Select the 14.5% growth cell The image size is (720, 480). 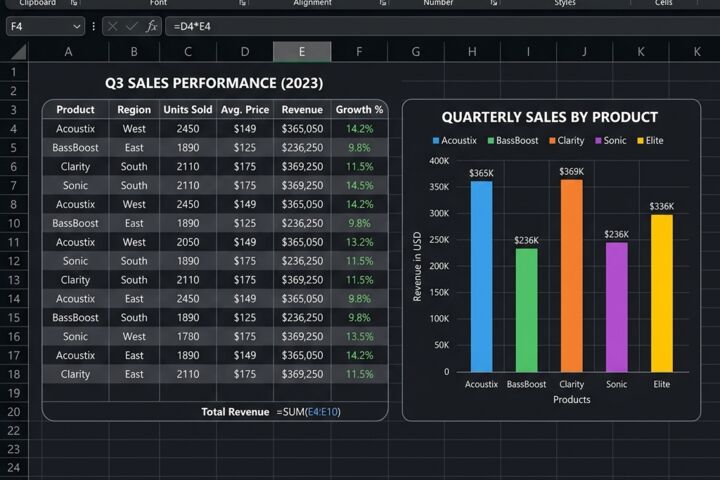pyautogui.click(x=359, y=186)
